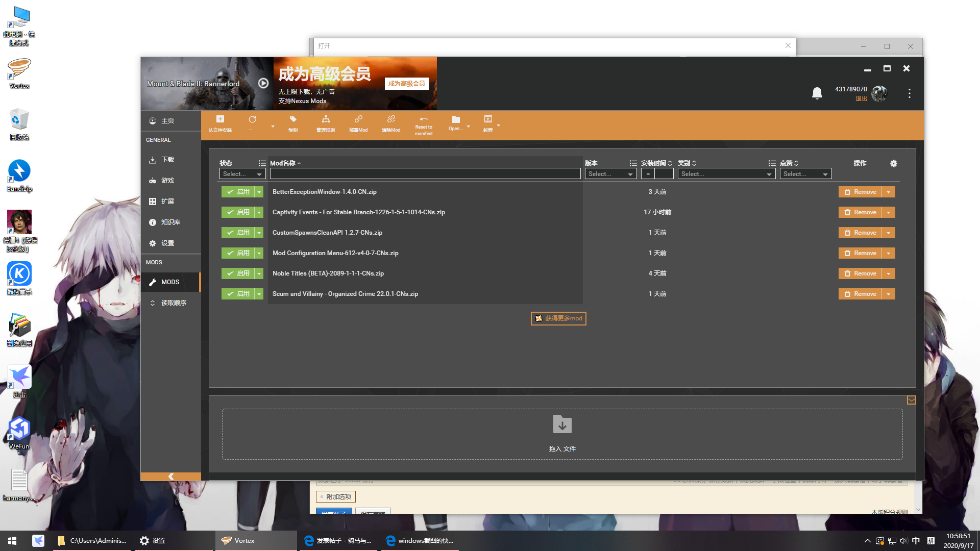This screenshot has width=980, height=551.
Task: Click the 退出 logout link
Action: pos(861,99)
